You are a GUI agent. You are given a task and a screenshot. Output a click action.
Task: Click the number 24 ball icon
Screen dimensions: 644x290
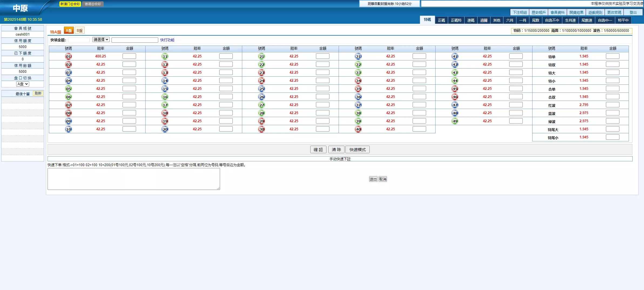tap(262, 81)
